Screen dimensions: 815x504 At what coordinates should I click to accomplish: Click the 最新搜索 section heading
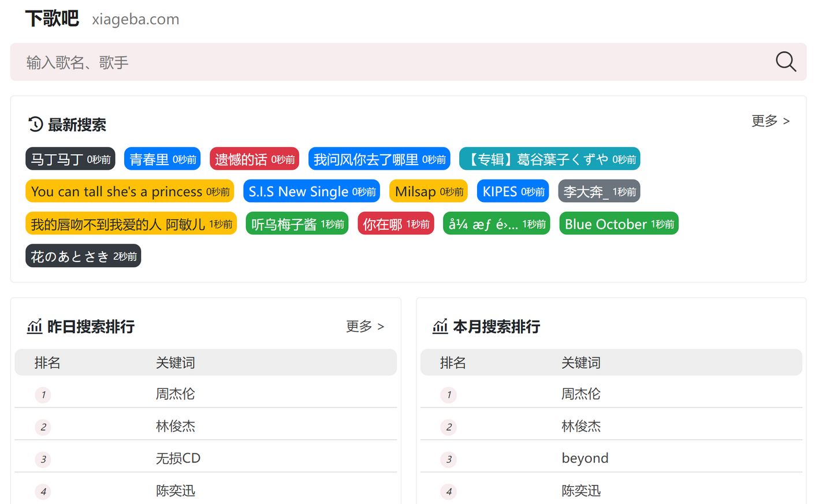coord(77,125)
